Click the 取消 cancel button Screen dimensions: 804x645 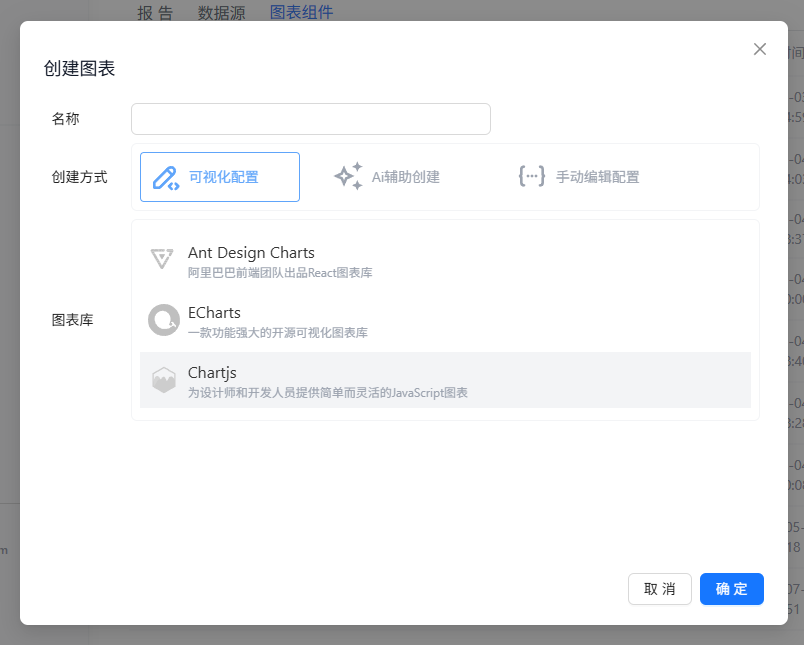[x=660, y=589]
